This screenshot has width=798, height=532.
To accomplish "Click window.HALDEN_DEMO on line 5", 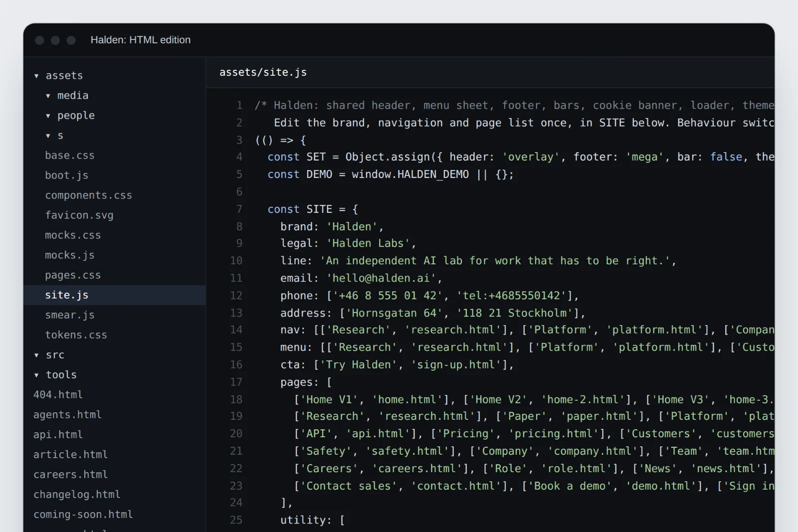I will (410, 175).
